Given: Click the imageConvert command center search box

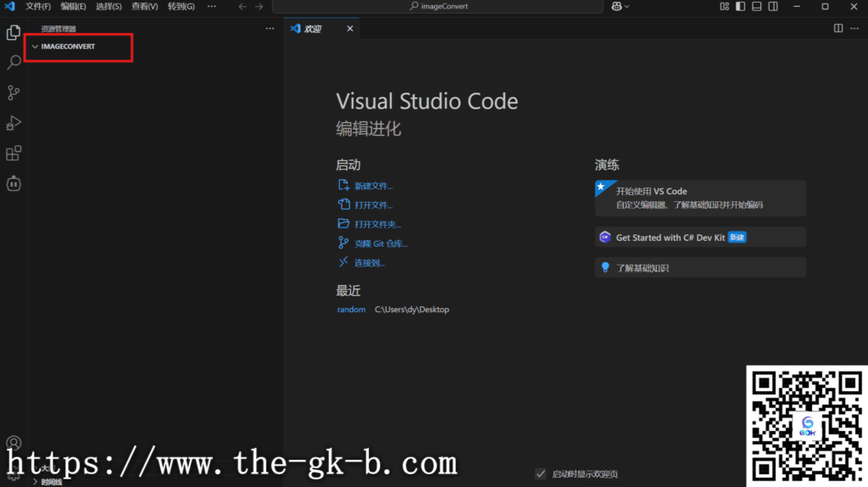Looking at the screenshot, I should tap(437, 7).
